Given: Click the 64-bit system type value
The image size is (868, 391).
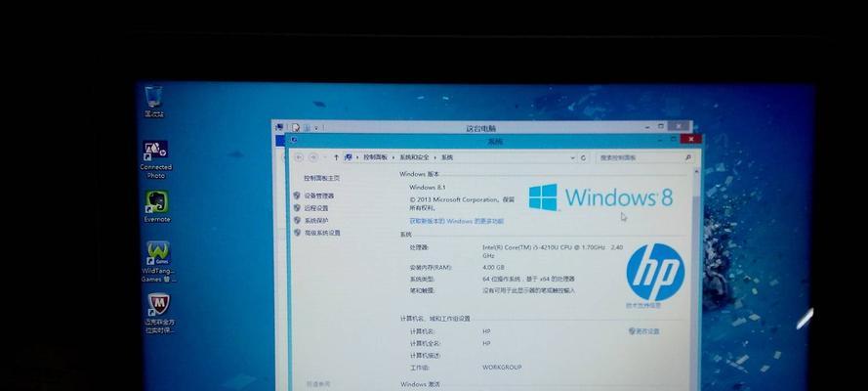Looking at the screenshot, I should 528,280.
